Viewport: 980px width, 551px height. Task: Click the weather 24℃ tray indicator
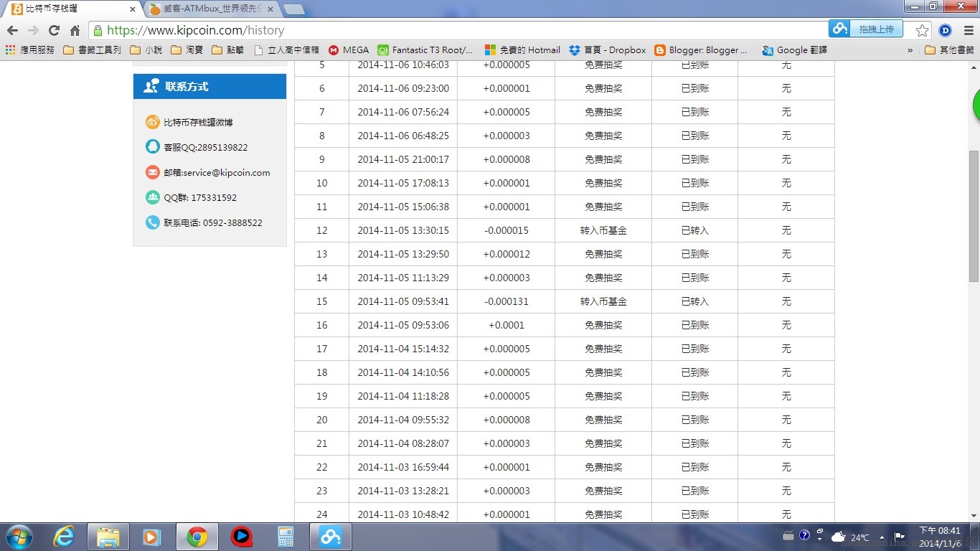[x=850, y=537]
